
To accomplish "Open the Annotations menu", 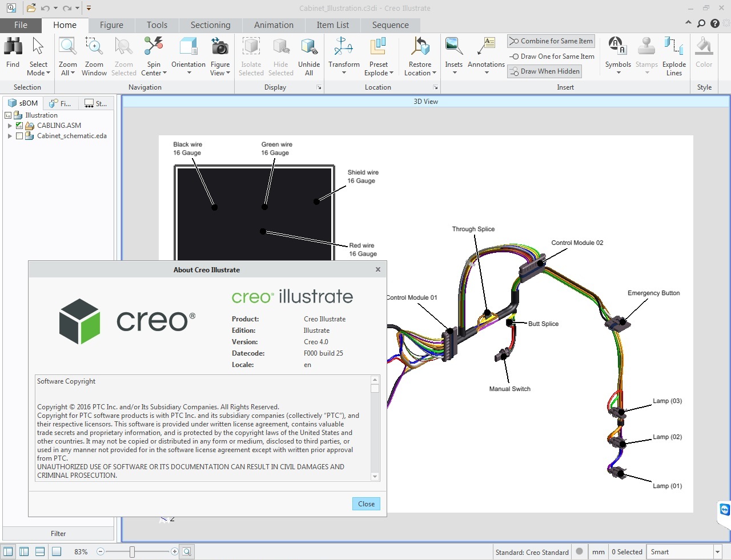I will click(x=486, y=56).
